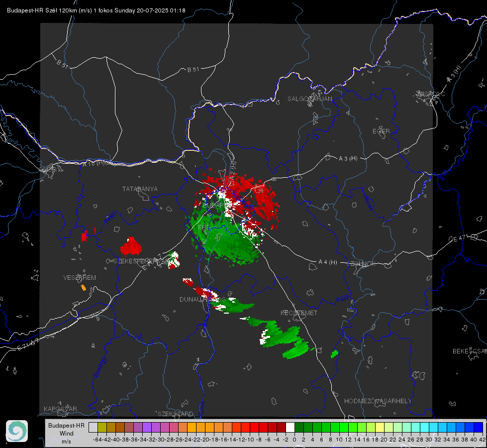The image size is (487, 448).
Task: Click the SZEKSZARD city label
Action: [x=176, y=414]
